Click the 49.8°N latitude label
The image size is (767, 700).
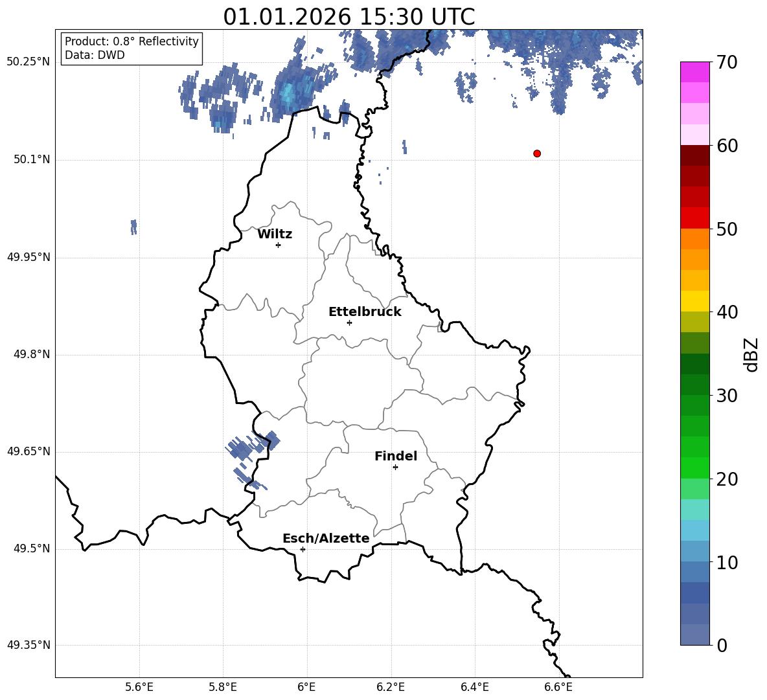[32, 354]
